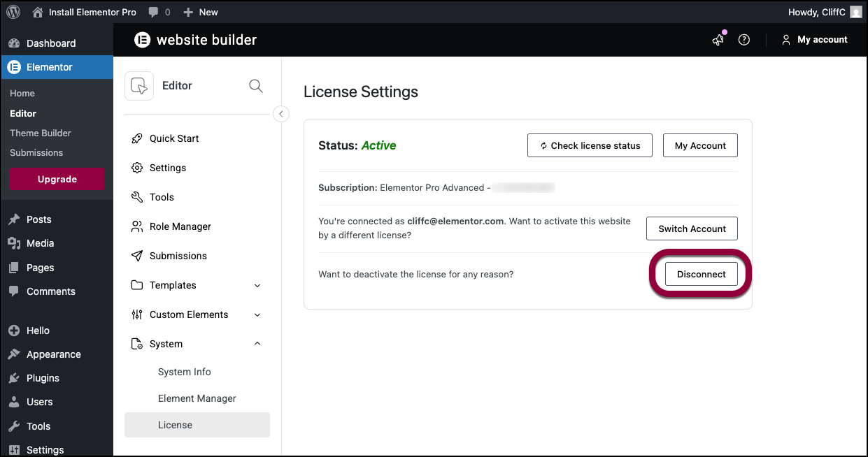Click the What's New megaphone icon
868x457 pixels.
(718, 40)
